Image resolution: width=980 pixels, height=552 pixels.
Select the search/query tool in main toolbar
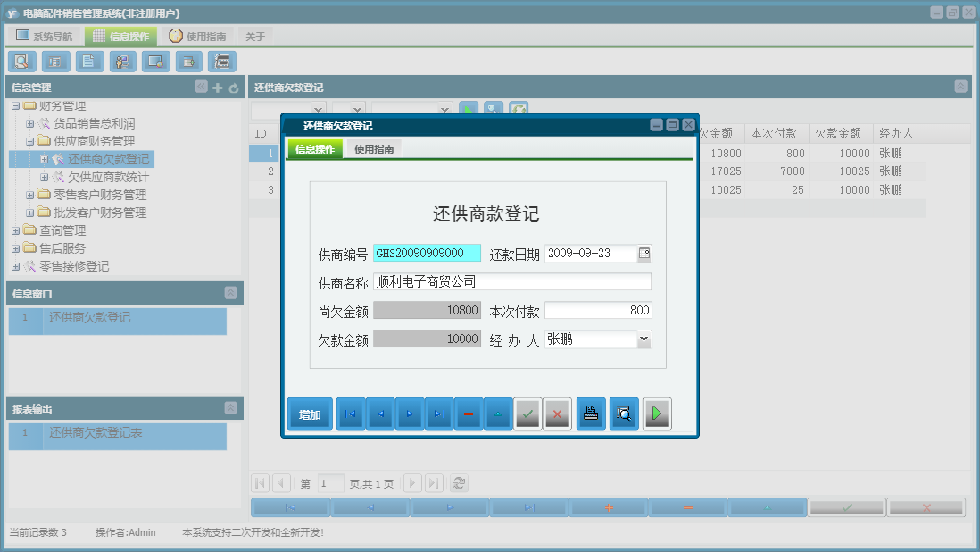coord(21,62)
